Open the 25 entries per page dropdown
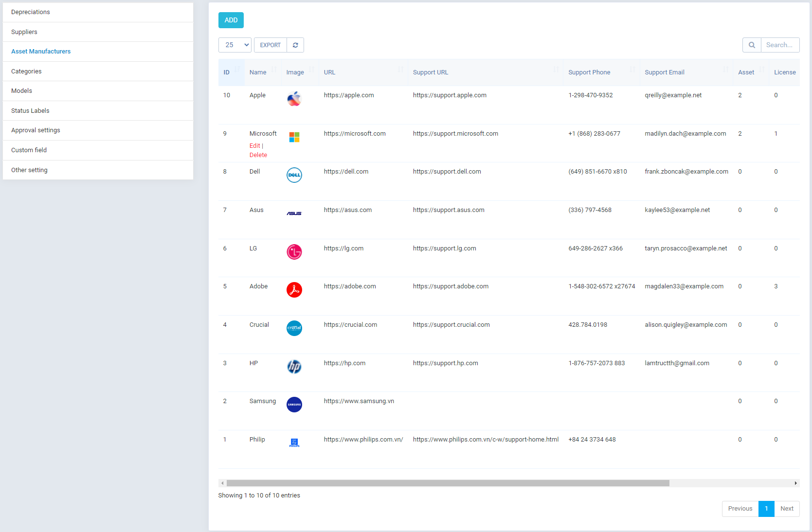The height and width of the screenshot is (532, 812). [235, 45]
